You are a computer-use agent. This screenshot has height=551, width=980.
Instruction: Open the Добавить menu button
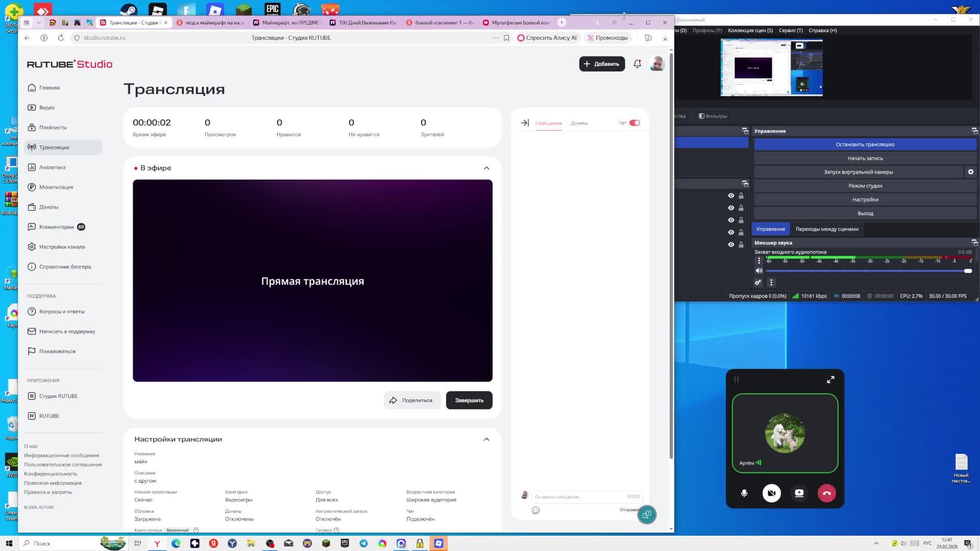[x=602, y=64]
